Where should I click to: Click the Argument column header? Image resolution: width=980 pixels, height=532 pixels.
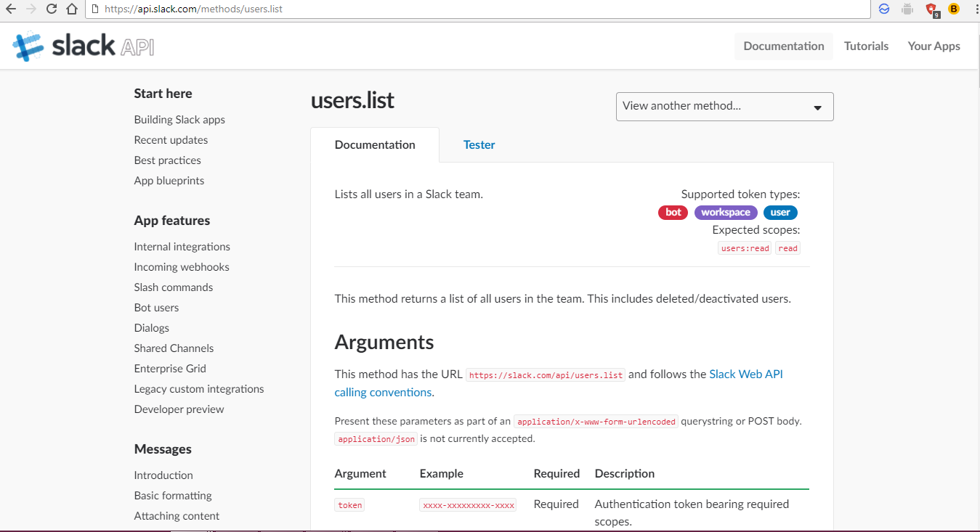coord(360,473)
